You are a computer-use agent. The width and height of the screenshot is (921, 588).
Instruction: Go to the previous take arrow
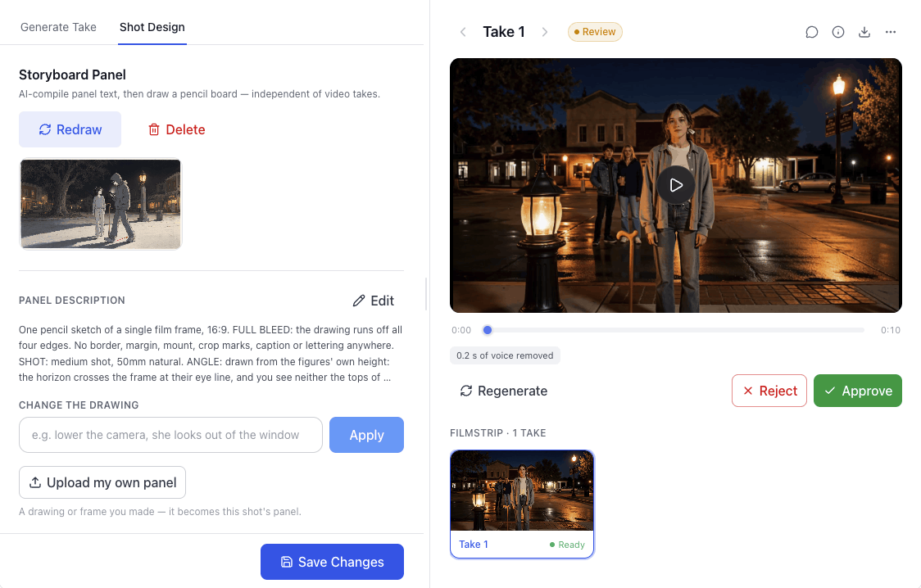(463, 32)
